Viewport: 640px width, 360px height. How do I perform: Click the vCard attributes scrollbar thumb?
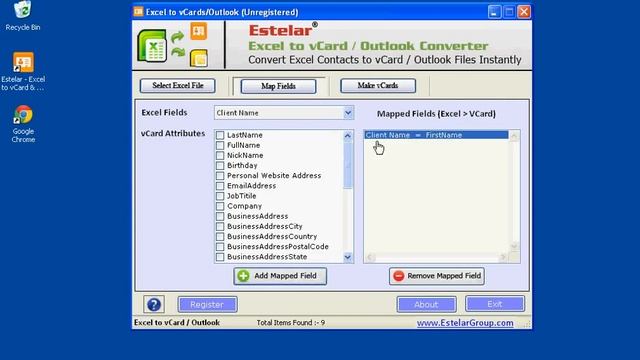coord(348,165)
